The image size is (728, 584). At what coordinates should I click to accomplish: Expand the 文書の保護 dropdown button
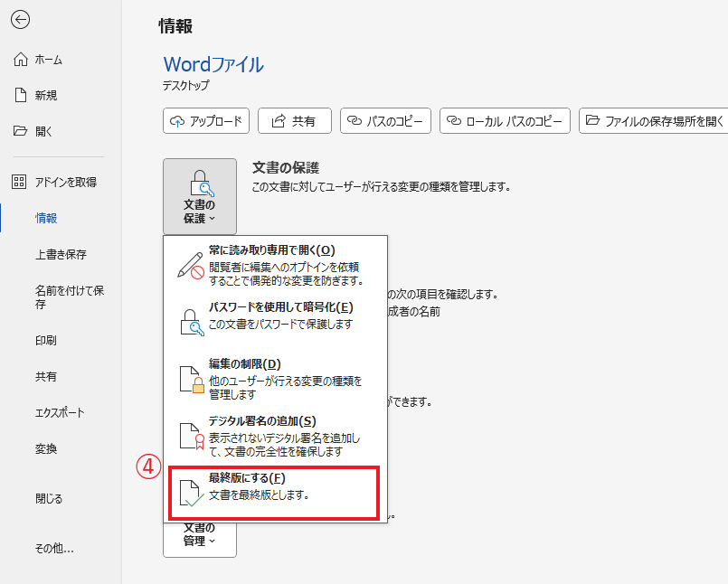(x=200, y=196)
